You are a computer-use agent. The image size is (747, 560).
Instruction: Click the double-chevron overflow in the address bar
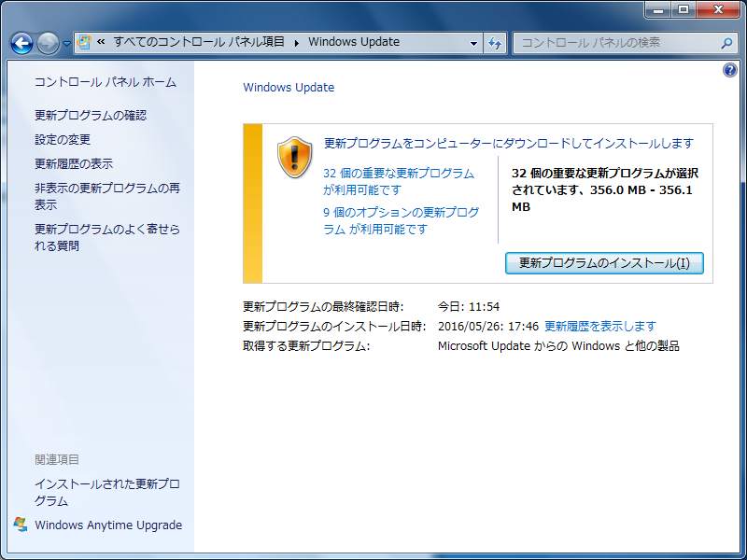(x=101, y=42)
